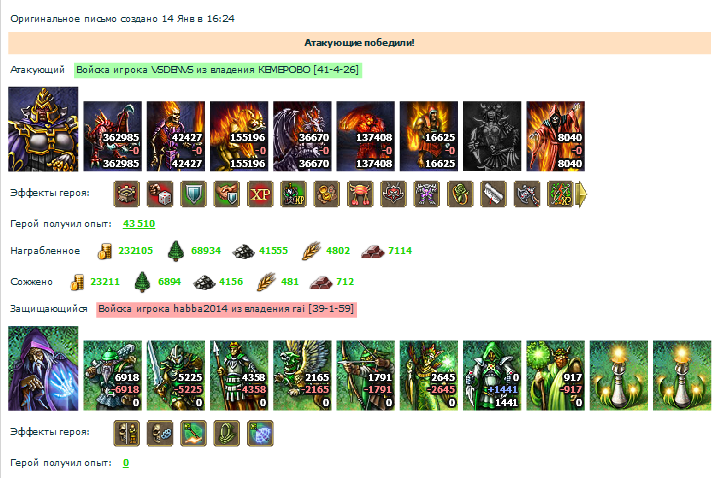Click the scroll parchment hero effect icon
Image resolution: width=716 pixels, height=478 pixels.
(493, 194)
